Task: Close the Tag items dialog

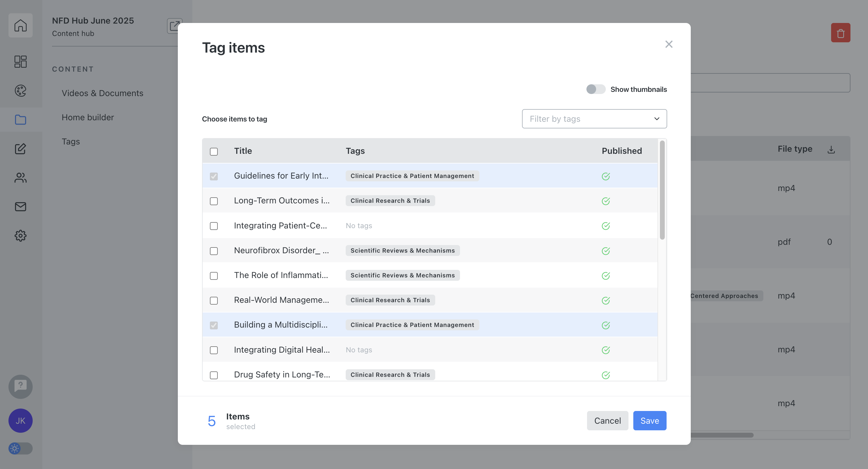Action: (669, 44)
